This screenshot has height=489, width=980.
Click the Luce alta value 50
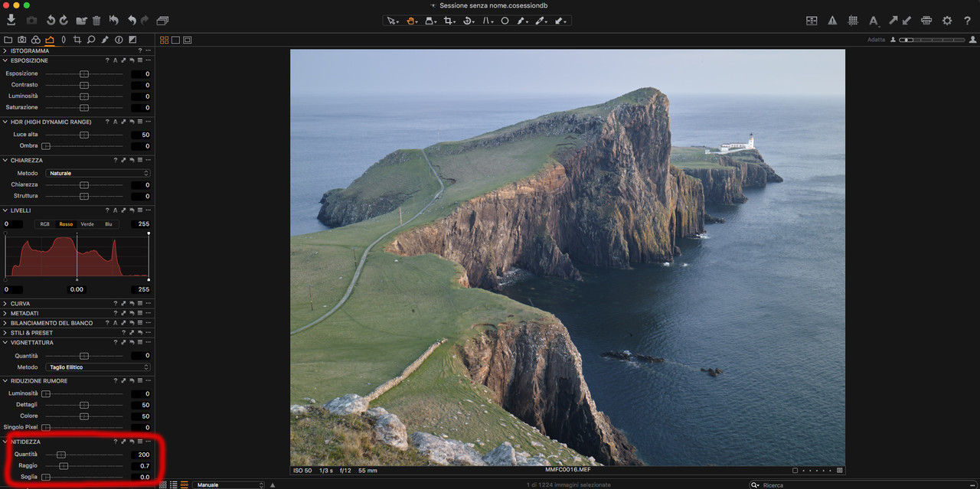pos(141,135)
